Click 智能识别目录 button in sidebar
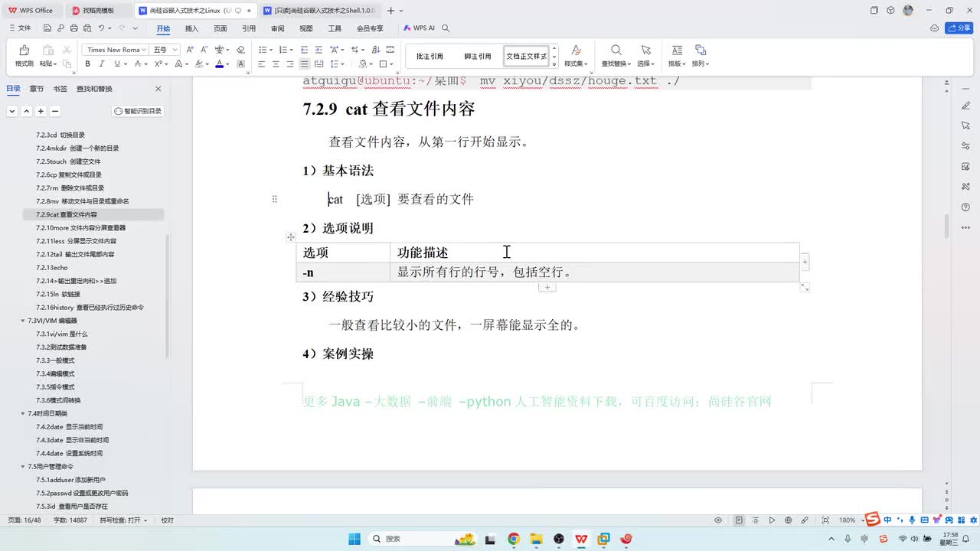The image size is (980, 551). pos(138,111)
